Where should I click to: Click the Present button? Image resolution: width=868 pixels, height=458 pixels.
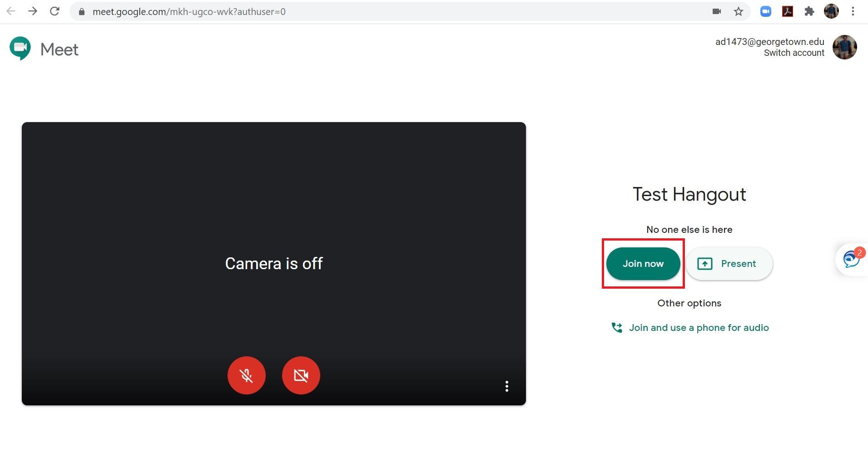pos(729,264)
